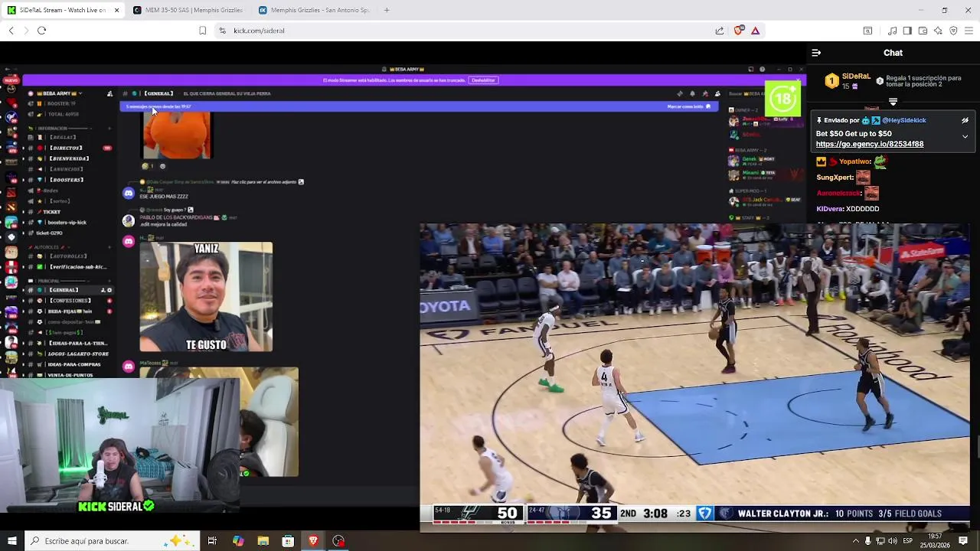Open the DIRECTOS channel in Discord

click(66, 148)
